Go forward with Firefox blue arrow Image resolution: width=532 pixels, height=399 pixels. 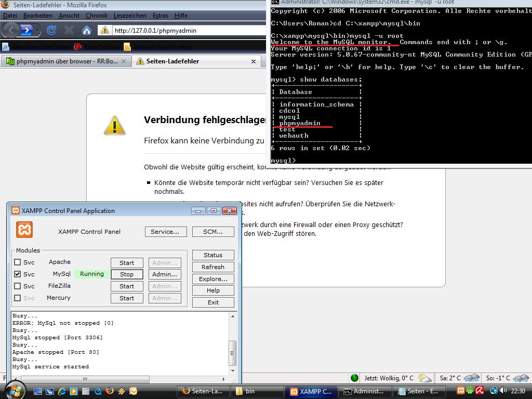[x=27, y=31]
